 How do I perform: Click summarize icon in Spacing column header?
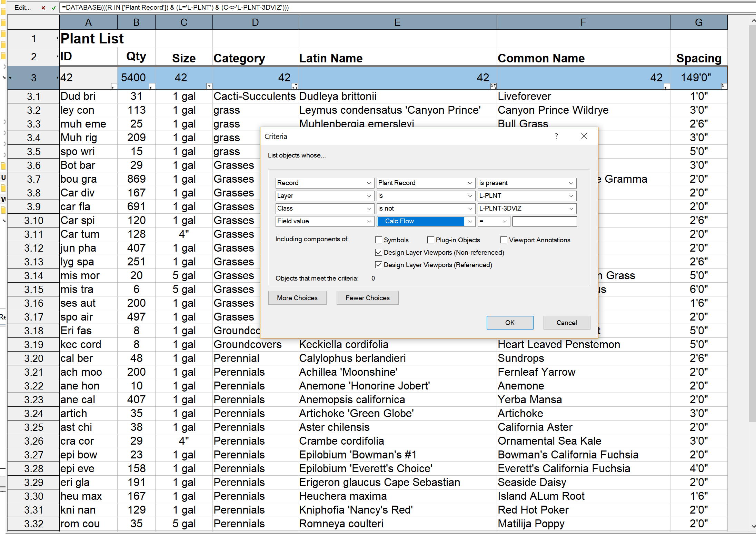(724, 85)
